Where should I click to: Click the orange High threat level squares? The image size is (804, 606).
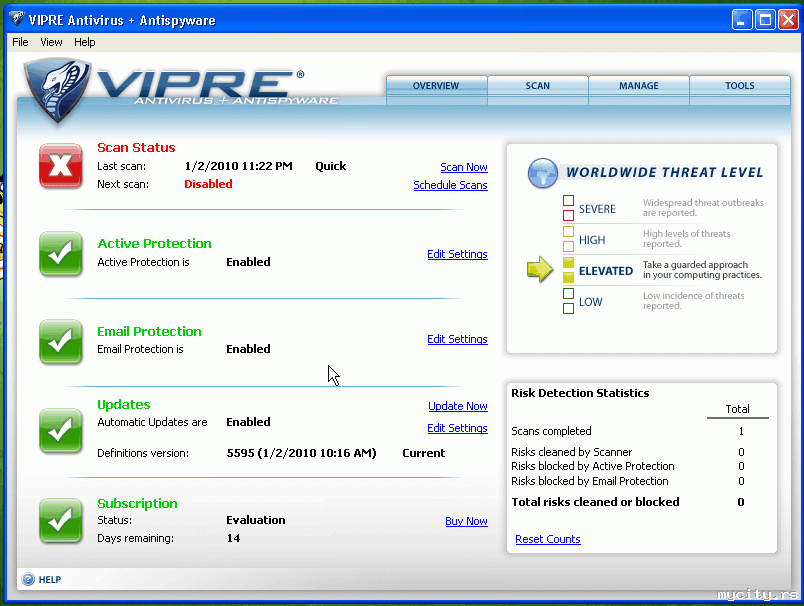coord(568,239)
